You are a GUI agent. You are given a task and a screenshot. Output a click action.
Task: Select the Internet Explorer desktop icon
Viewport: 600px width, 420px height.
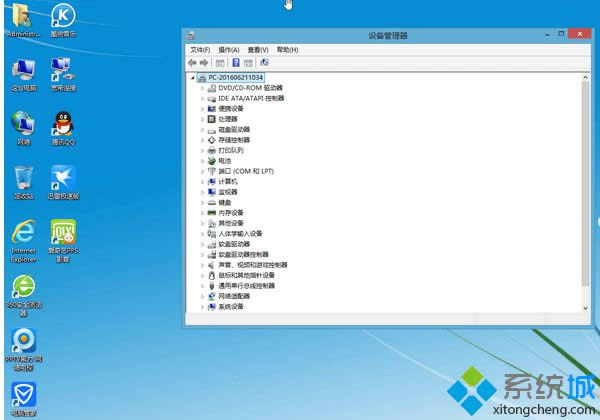[x=24, y=241]
